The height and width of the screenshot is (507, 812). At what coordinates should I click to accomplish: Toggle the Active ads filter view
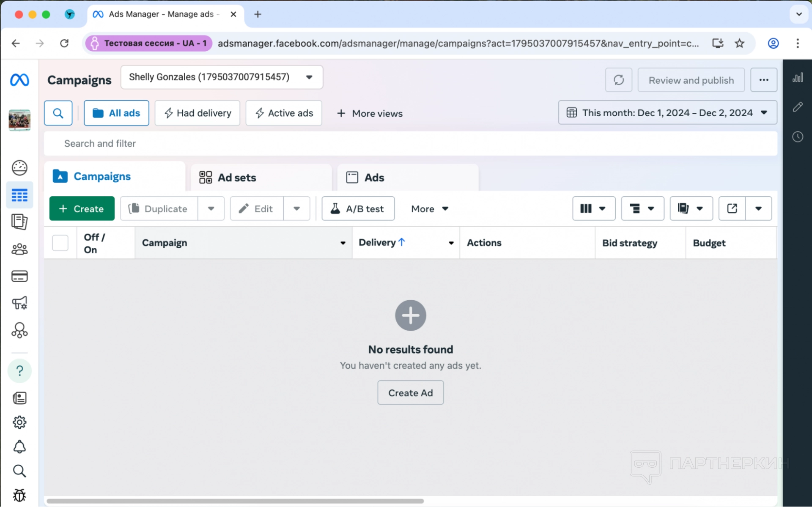tap(284, 113)
